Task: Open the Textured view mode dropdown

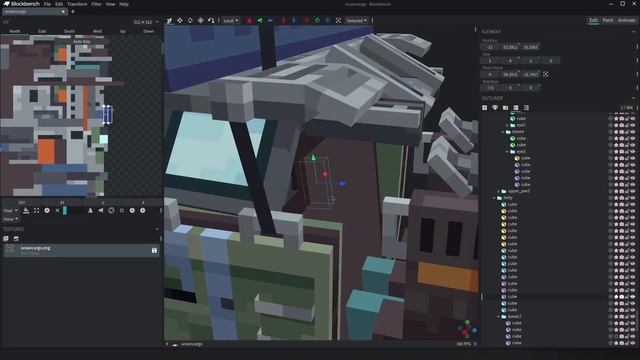Action: pos(357,20)
